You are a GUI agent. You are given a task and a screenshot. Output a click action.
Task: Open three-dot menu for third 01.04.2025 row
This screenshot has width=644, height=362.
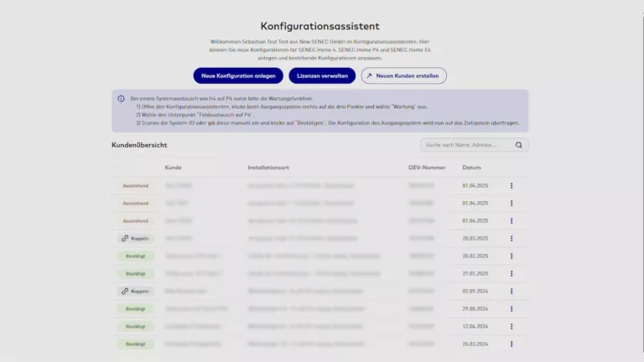click(x=512, y=221)
